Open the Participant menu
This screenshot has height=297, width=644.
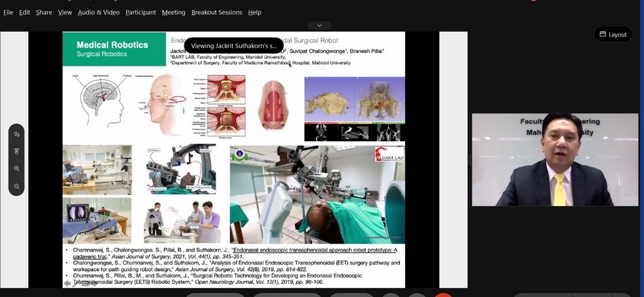141,13
